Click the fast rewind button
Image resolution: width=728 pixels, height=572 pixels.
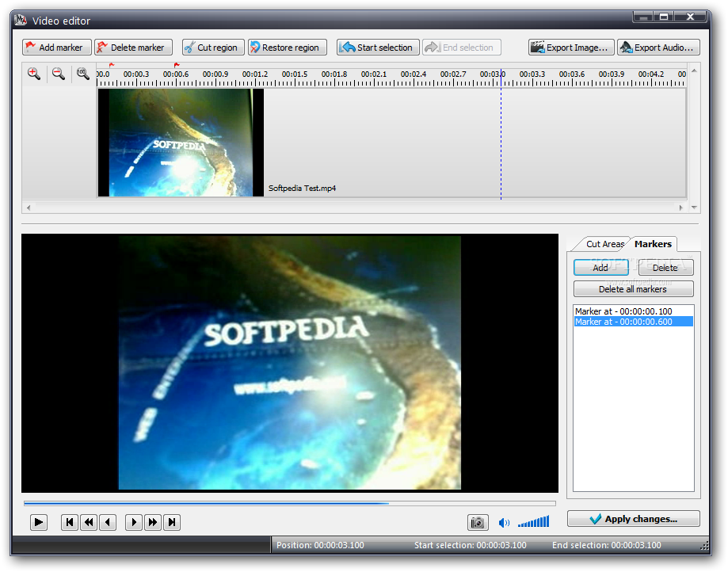coord(89,522)
